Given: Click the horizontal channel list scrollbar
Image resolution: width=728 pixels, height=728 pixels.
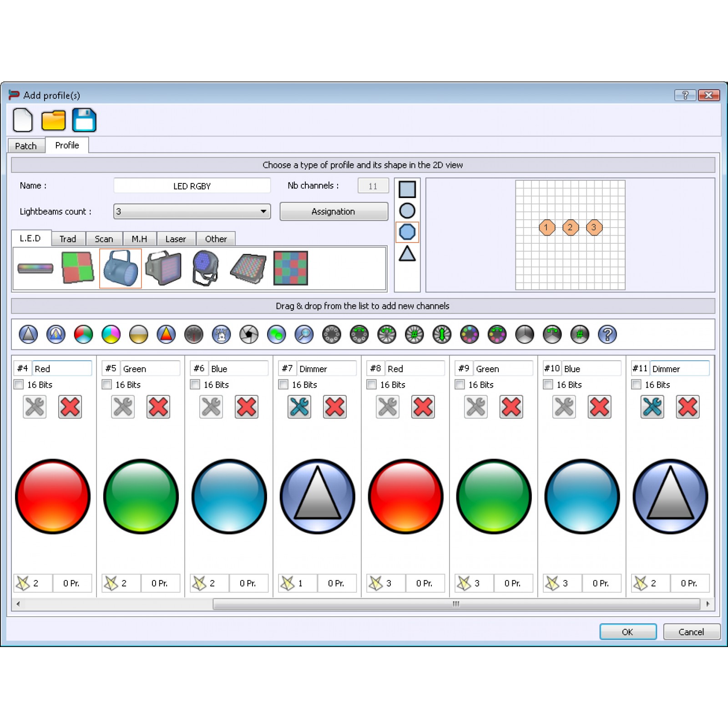Looking at the screenshot, I should point(456,604).
